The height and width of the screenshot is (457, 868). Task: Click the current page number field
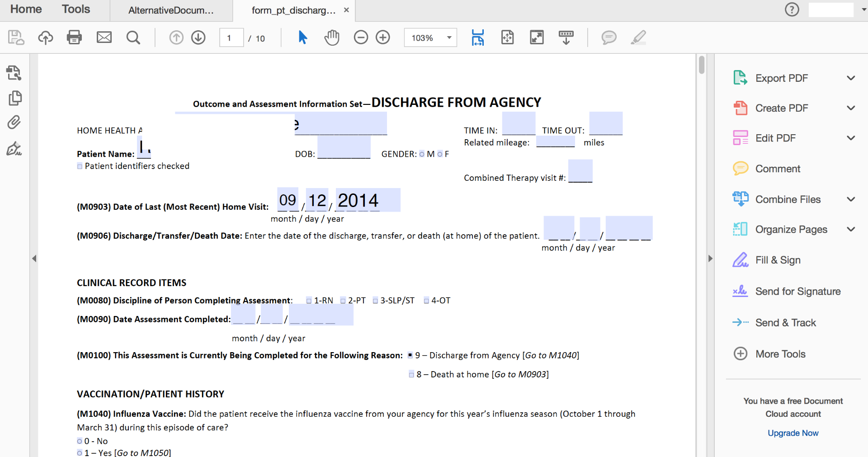click(x=231, y=38)
